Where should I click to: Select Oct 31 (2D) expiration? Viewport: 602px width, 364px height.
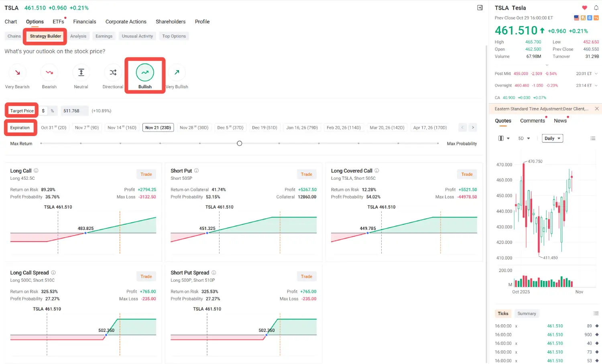coord(53,128)
